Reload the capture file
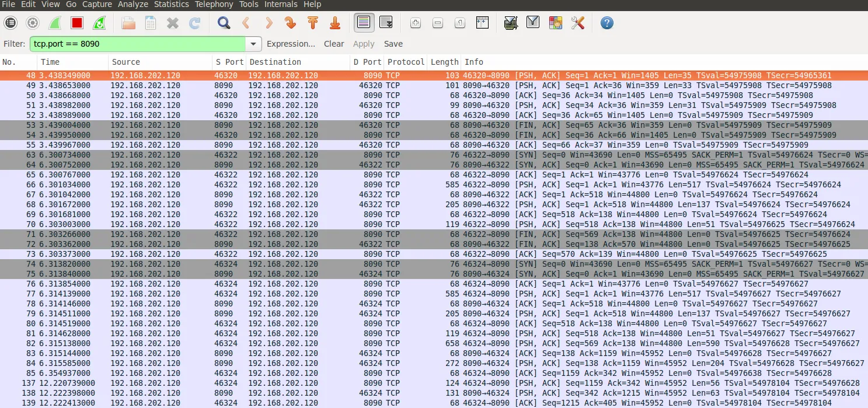The height and width of the screenshot is (408, 868). (195, 23)
